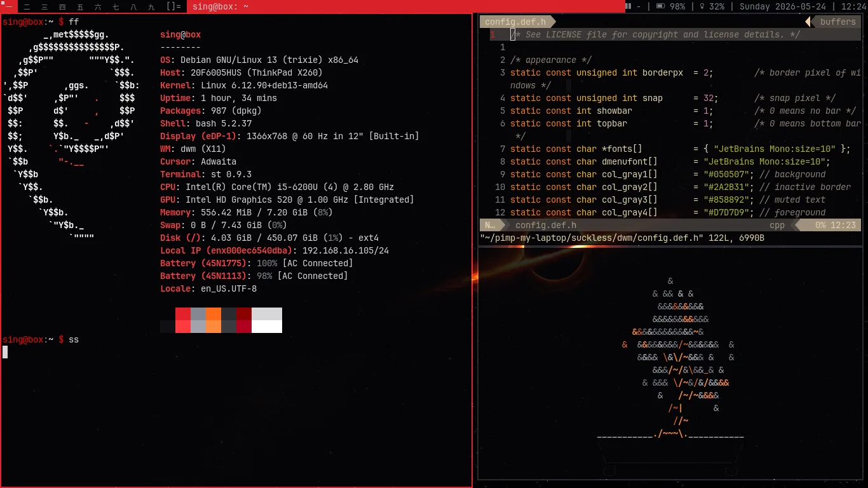Click the config.def.h filename in vim's statusline
Image resolution: width=868 pixels, height=488 pixels.
[546, 225]
